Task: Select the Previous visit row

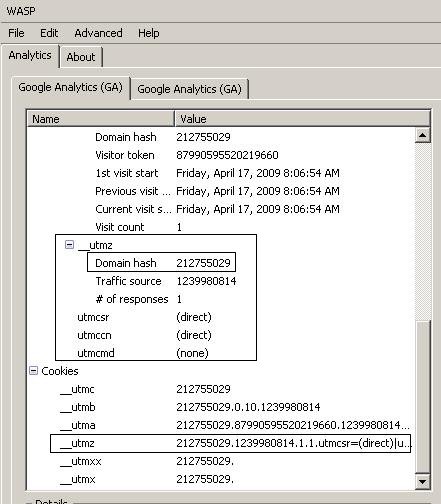Action: click(x=221, y=191)
